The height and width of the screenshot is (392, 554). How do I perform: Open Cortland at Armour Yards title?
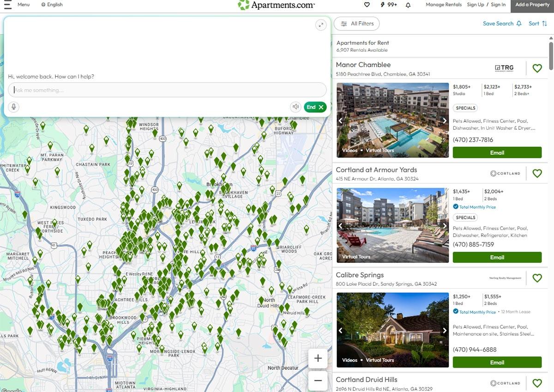(x=376, y=169)
